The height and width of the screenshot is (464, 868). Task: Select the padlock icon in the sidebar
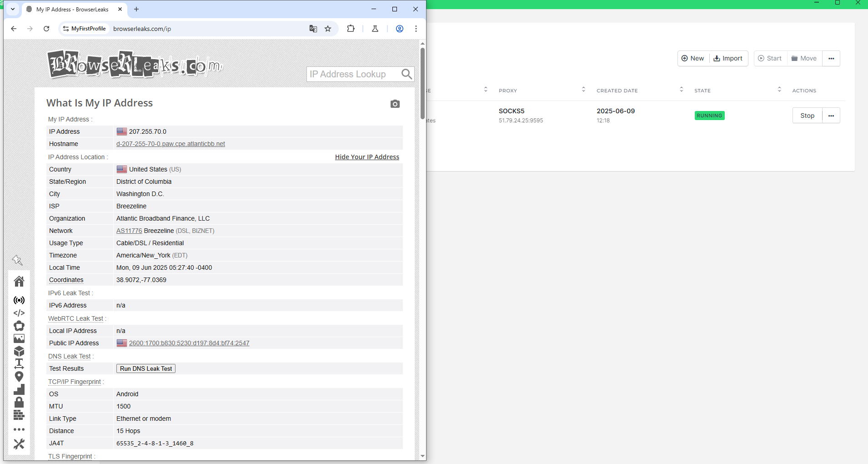tap(19, 402)
